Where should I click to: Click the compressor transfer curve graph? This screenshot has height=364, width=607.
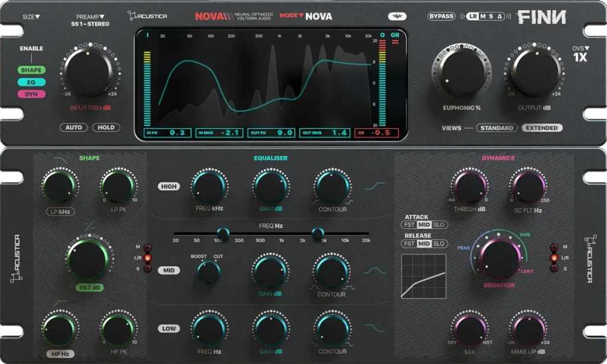[423, 276]
